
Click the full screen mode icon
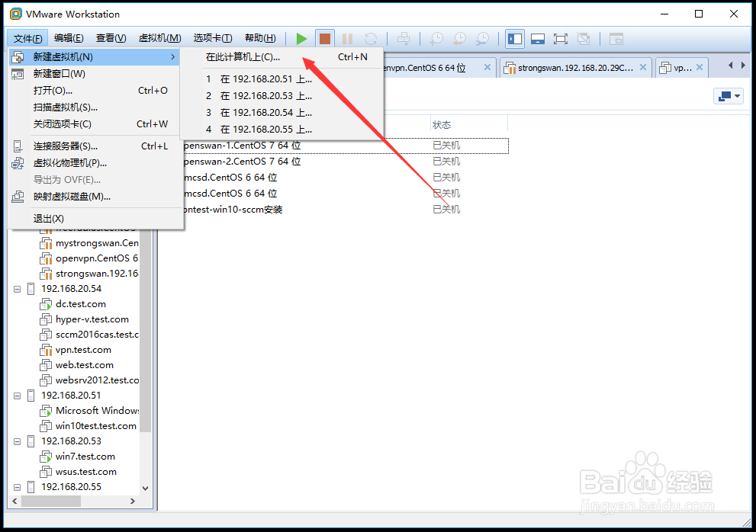[560, 39]
